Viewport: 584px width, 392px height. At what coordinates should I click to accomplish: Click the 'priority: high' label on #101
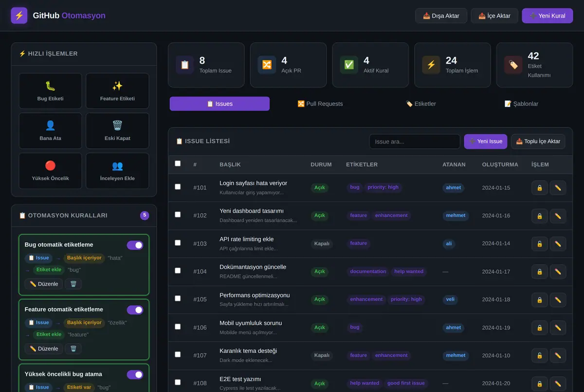(x=383, y=187)
